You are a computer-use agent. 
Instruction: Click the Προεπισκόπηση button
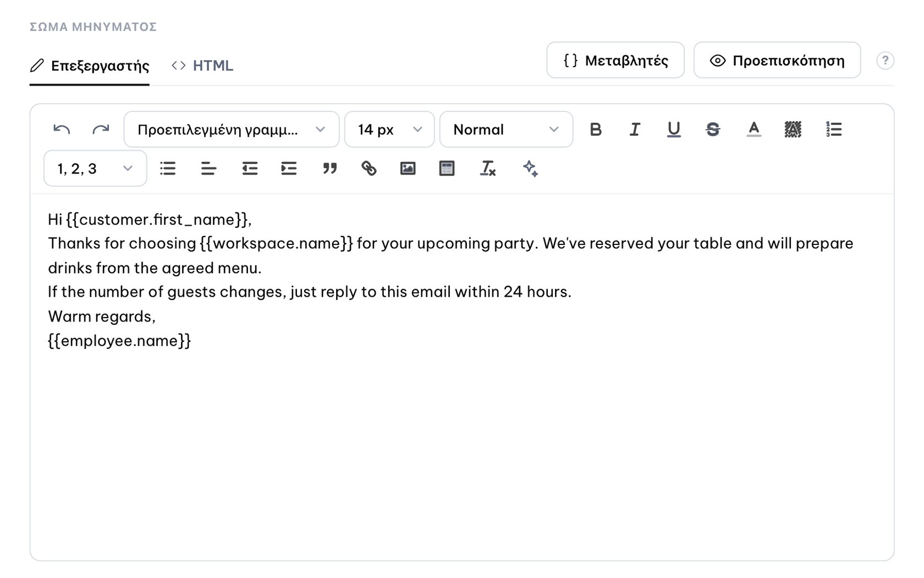pyautogui.click(x=777, y=60)
